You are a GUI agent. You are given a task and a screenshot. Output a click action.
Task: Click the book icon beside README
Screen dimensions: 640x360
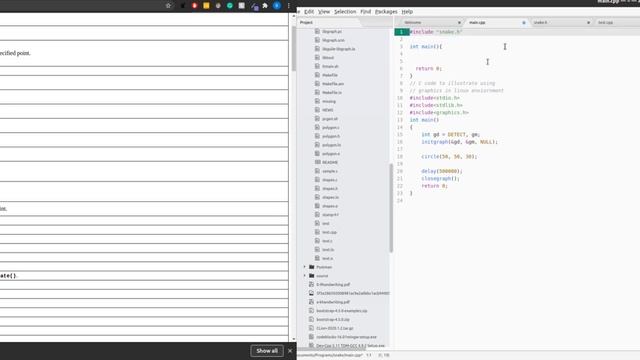[x=317, y=162]
